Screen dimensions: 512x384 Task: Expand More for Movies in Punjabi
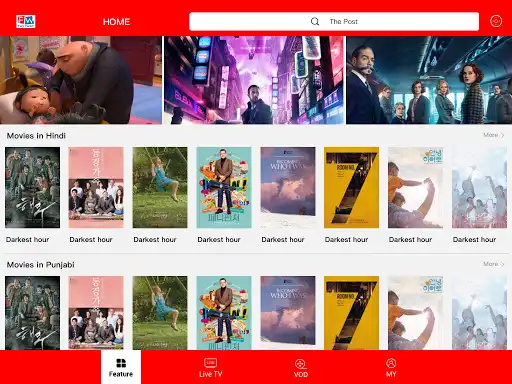(494, 264)
